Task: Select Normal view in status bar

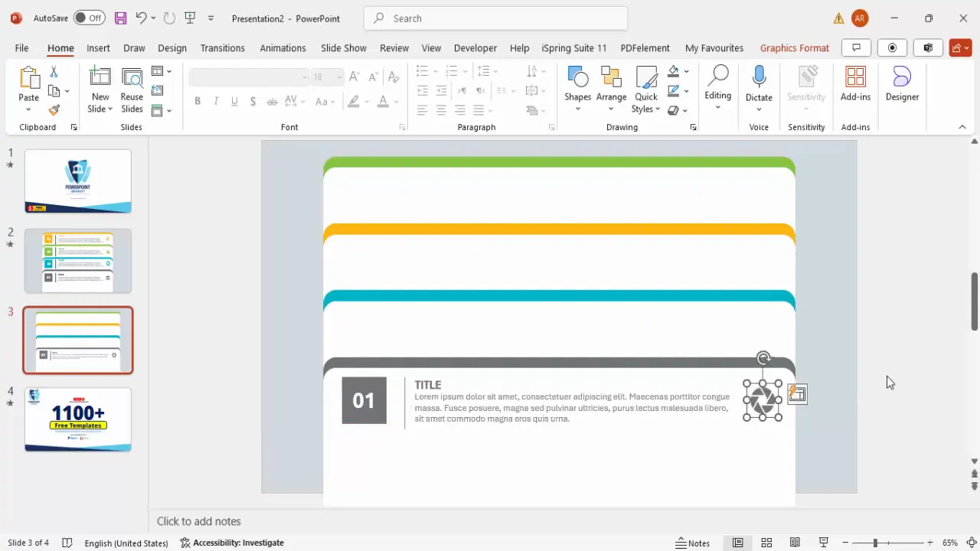Action: 737,543
